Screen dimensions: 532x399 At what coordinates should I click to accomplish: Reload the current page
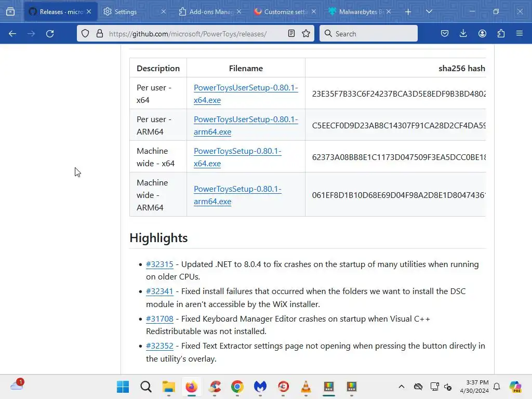tap(50, 34)
